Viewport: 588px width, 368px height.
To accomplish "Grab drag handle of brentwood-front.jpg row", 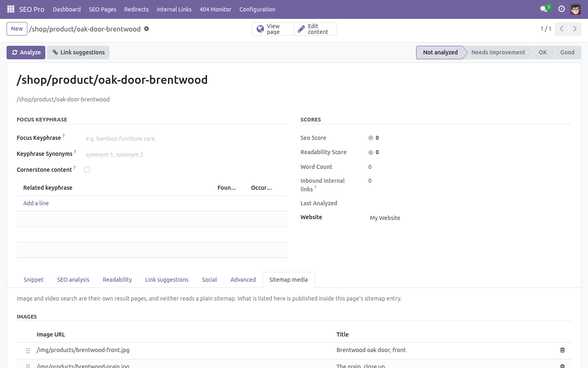I will coord(28,350).
